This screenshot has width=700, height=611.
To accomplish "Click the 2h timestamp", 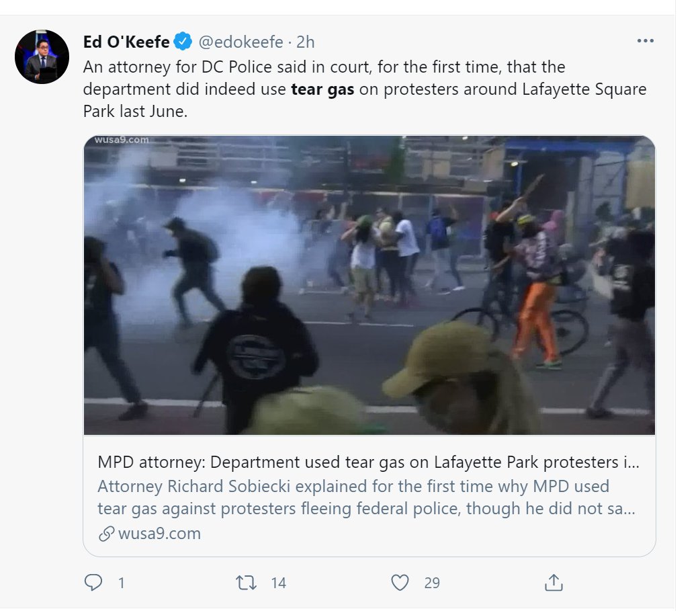I will pos(306,42).
